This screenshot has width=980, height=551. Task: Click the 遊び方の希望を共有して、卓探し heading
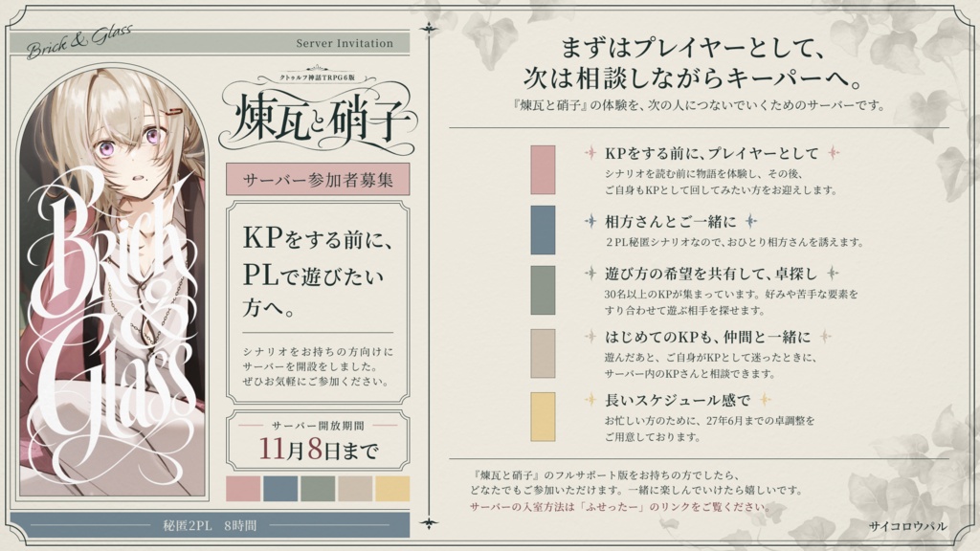pyautogui.click(x=711, y=274)
